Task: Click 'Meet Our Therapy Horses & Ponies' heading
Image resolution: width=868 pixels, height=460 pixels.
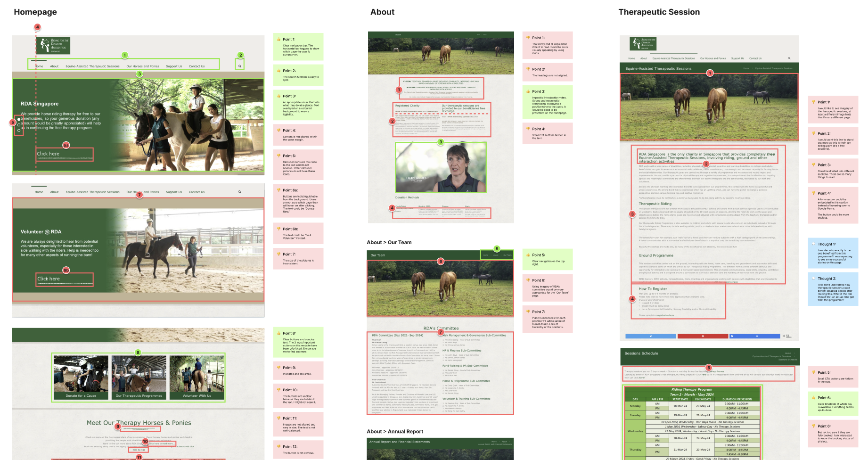Action: tap(139, 423)
